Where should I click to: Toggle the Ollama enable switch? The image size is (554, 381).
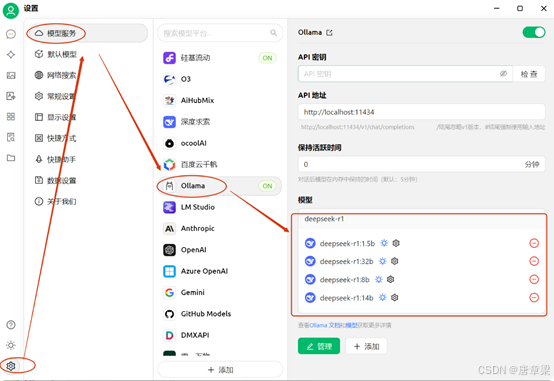coord(534,32)
